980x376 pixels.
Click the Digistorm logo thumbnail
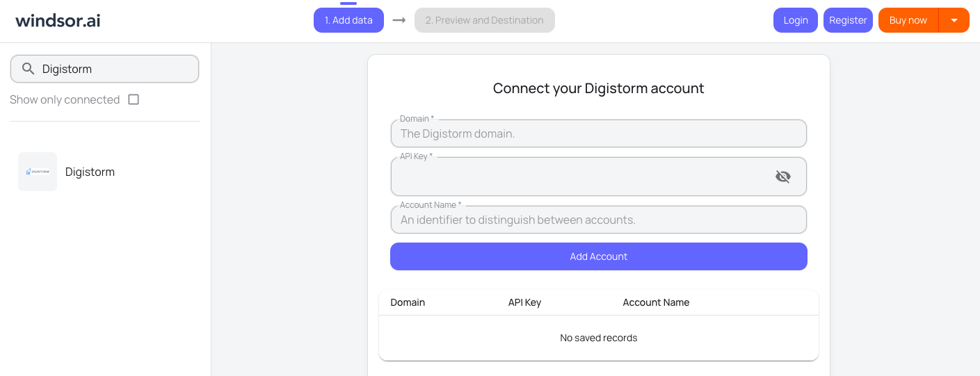tap(38, 172)
